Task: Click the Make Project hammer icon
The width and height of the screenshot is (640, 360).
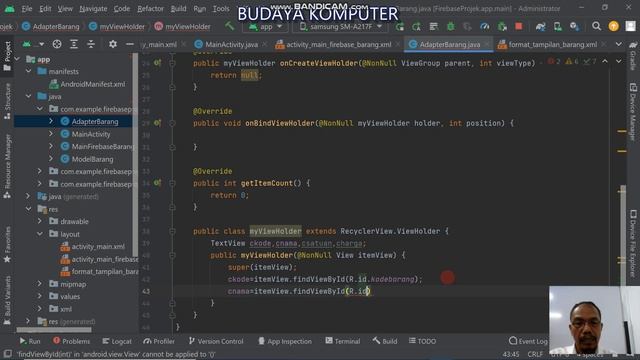Action: click(229, 26)
